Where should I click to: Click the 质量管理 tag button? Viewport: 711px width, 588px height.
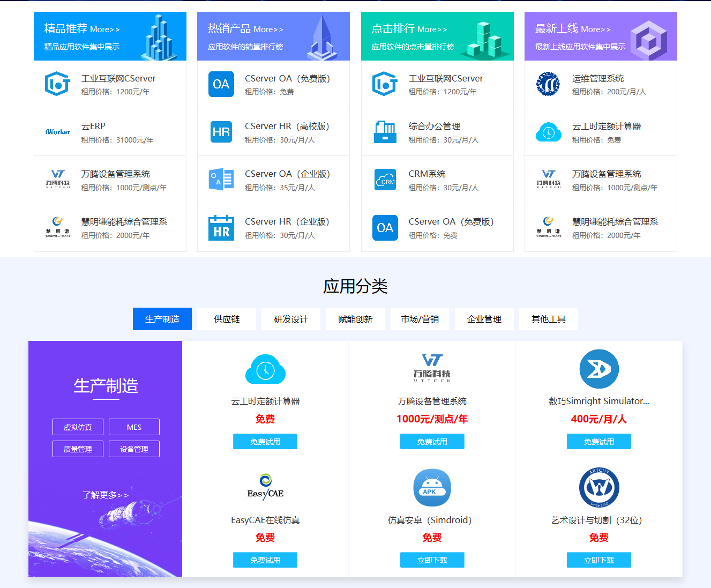pyautogui.click(x=78, y=449)
